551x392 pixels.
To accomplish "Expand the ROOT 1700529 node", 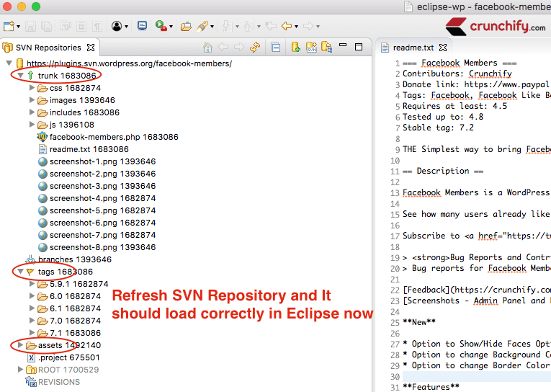I will click(20, 370).
